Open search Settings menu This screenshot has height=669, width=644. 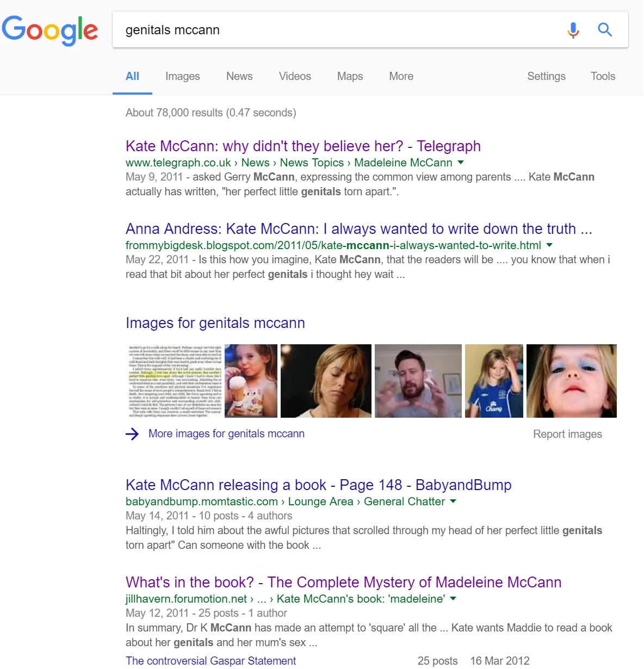click(546, 76)
